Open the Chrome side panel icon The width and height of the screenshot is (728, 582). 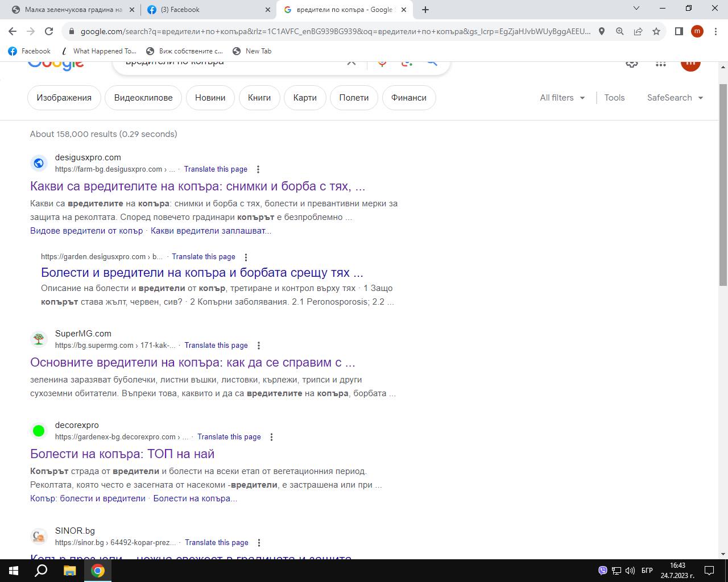point(679,31)
